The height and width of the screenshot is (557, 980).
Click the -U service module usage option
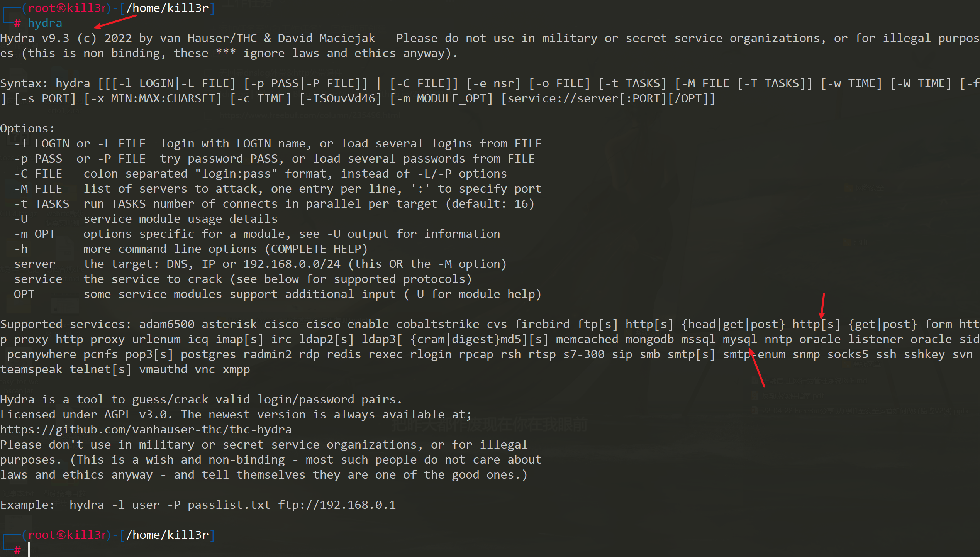click(21, 219)
